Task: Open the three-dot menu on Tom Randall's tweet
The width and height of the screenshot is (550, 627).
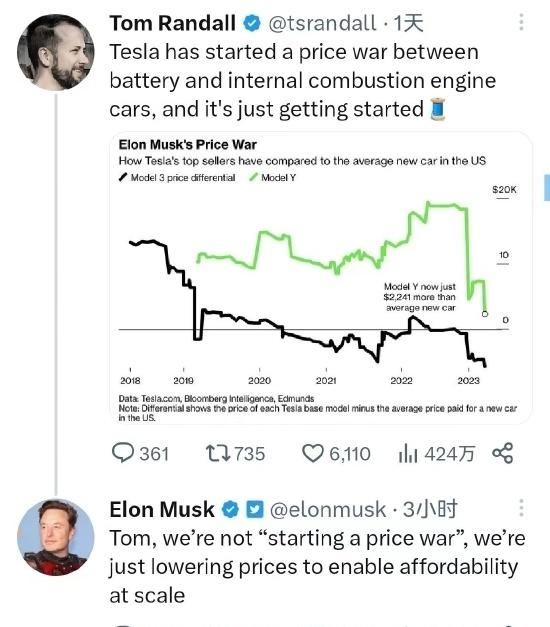Action: (x=521, y=22)
